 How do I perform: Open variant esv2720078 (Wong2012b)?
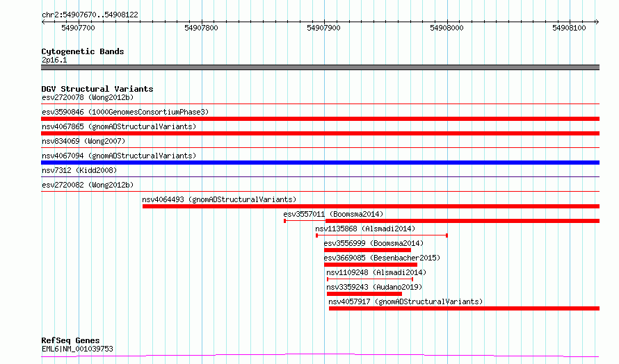88,97
